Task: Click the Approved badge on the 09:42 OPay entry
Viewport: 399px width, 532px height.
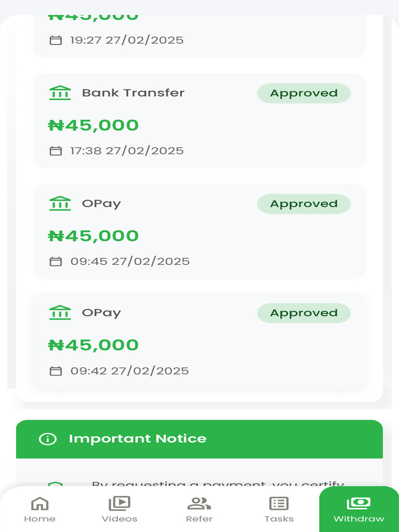Action: point(303,313)
